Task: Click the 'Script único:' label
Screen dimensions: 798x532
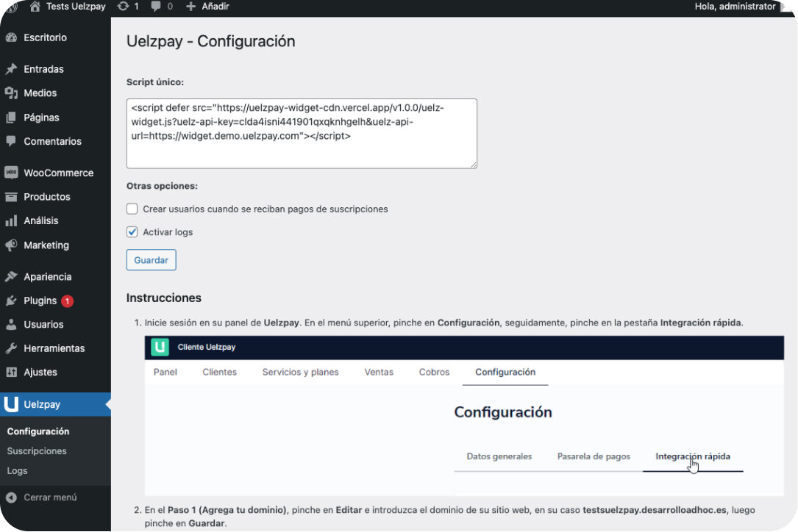Action: click(x=154, y=82)
